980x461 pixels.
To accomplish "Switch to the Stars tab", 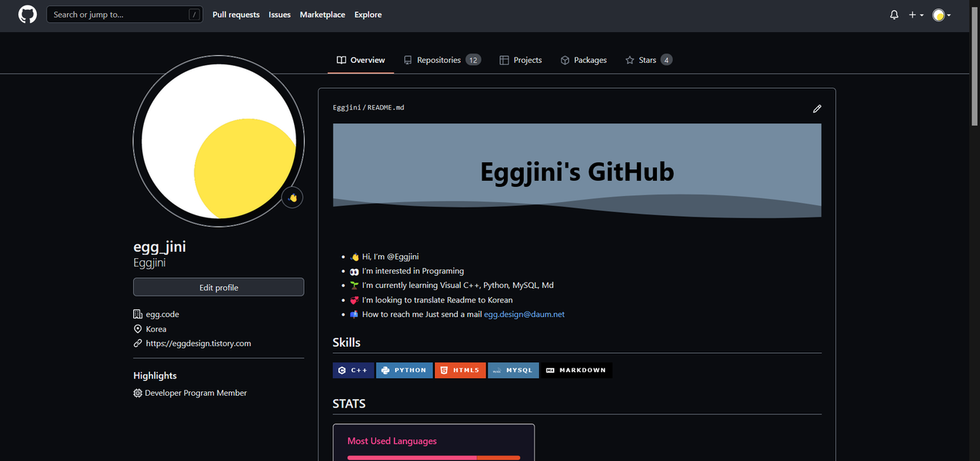I will [x=648, y=60].
